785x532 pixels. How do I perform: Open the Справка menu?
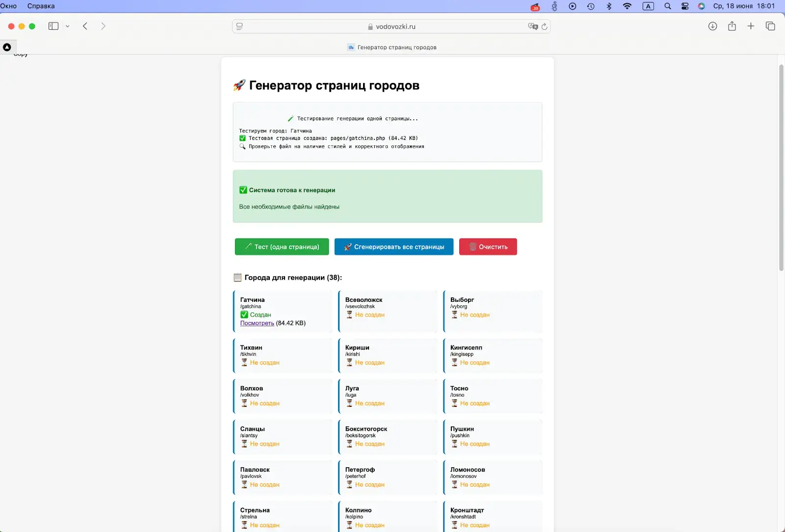pyautogui.click(x=41, y=6)
